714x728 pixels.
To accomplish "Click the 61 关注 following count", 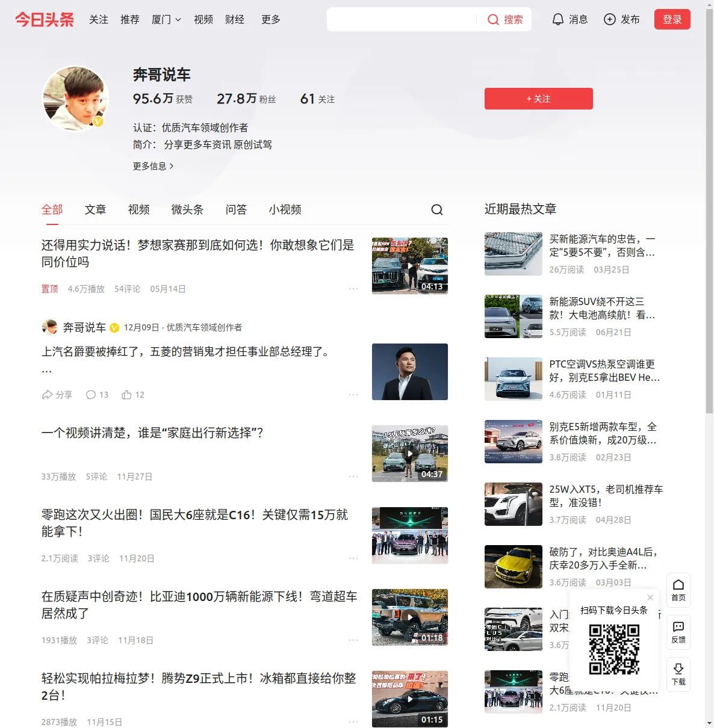I will point(317,99).
